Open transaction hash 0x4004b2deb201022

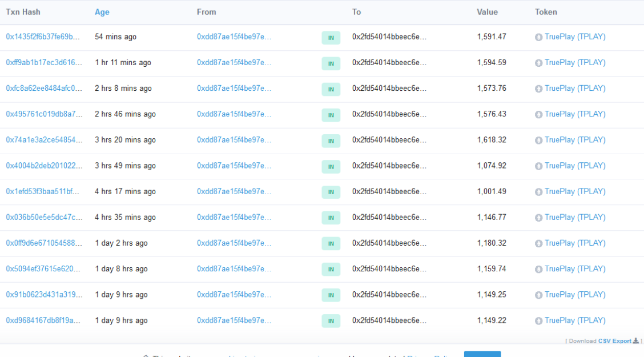[44, 166]
